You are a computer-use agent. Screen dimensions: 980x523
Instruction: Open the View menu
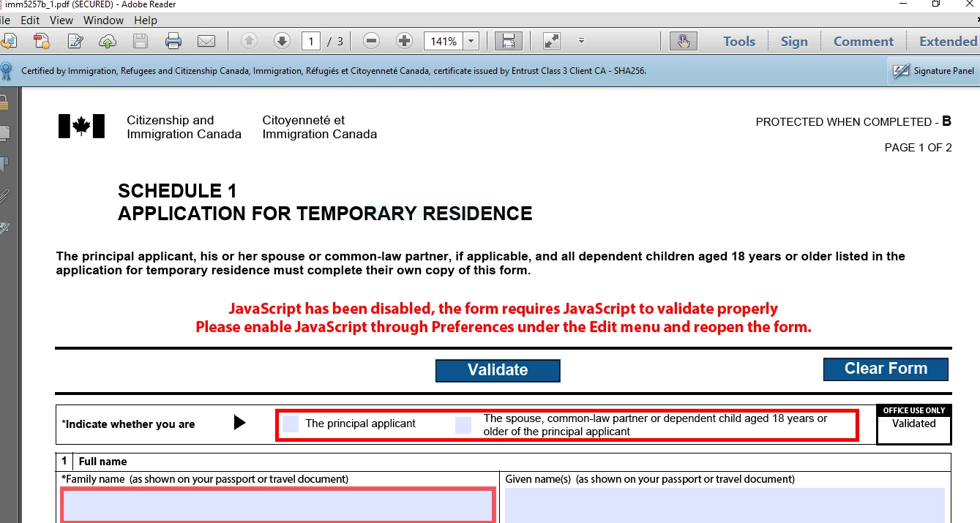point(61,20)
